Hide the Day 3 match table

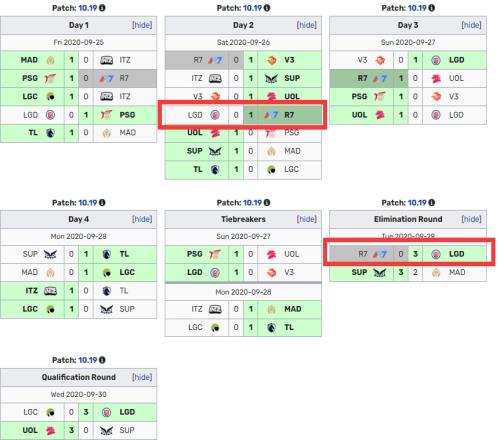pyautogui.click(x=471, y=25)
